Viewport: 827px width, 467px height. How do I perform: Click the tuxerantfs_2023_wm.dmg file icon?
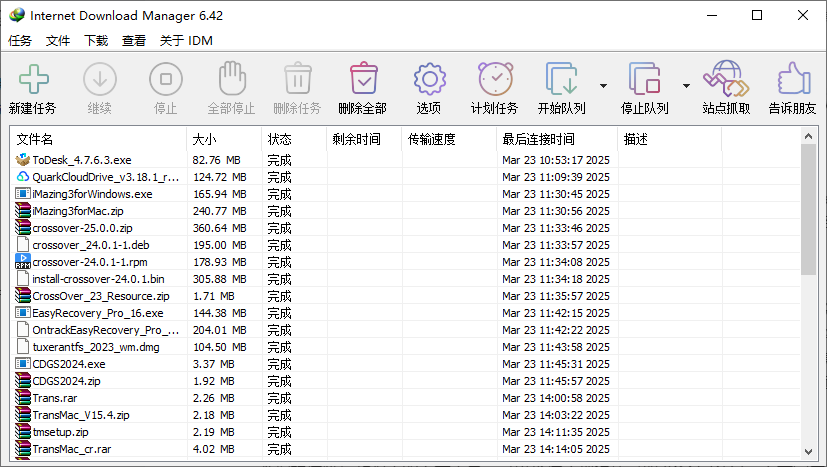tap(23, 346)
